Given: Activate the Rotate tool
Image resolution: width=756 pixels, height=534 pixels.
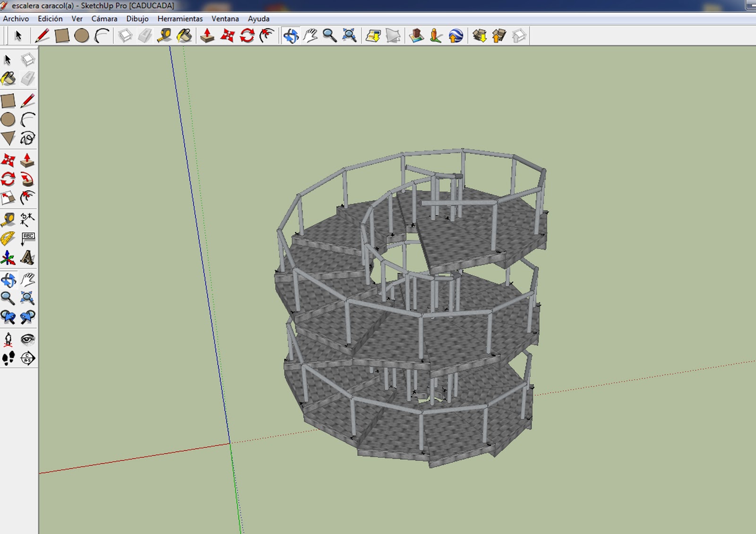Looking at the screenshot, I should click(247, 35).
